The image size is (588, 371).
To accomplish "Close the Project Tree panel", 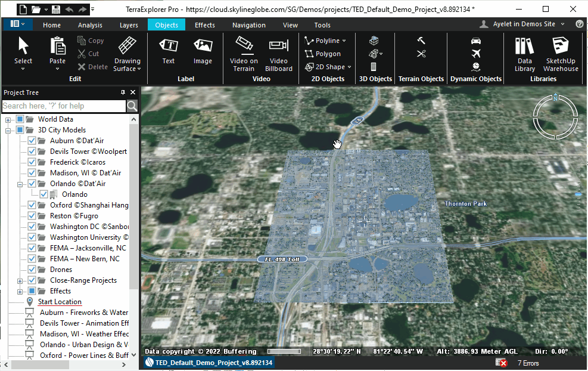I will [x=133, y=92].
